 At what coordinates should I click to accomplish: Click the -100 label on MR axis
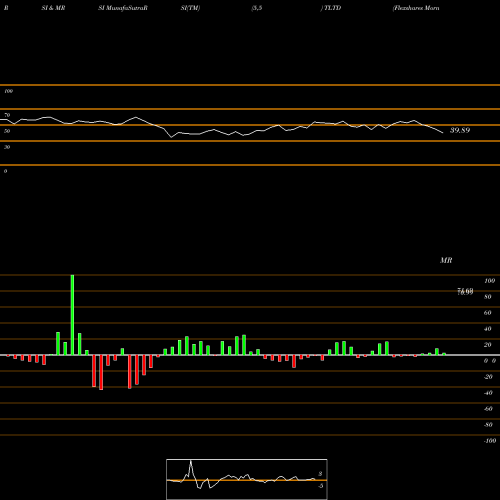(x=490, y=441)
